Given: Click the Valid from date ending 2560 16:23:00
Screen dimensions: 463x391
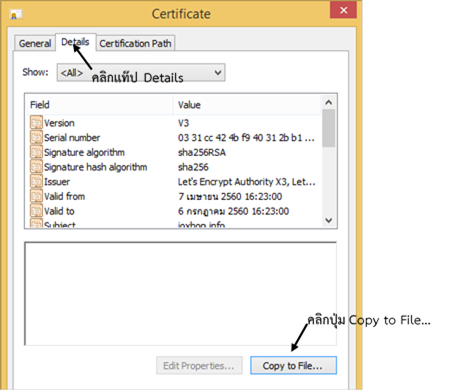Looking at the screenshot, I should pos(230,196).
